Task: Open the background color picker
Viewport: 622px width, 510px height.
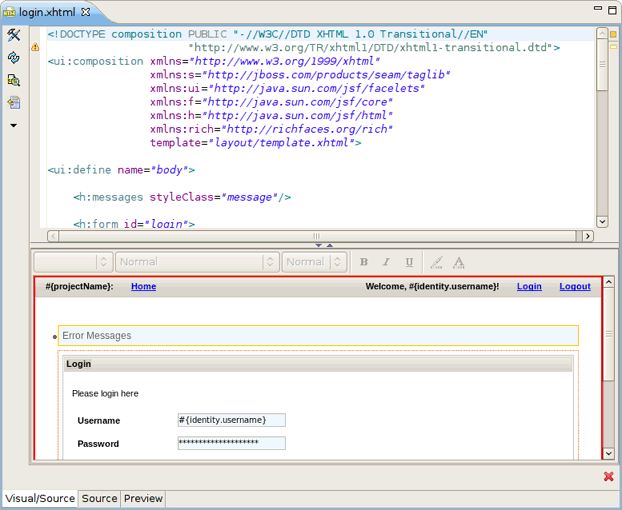Action: (x=436, y=262)
